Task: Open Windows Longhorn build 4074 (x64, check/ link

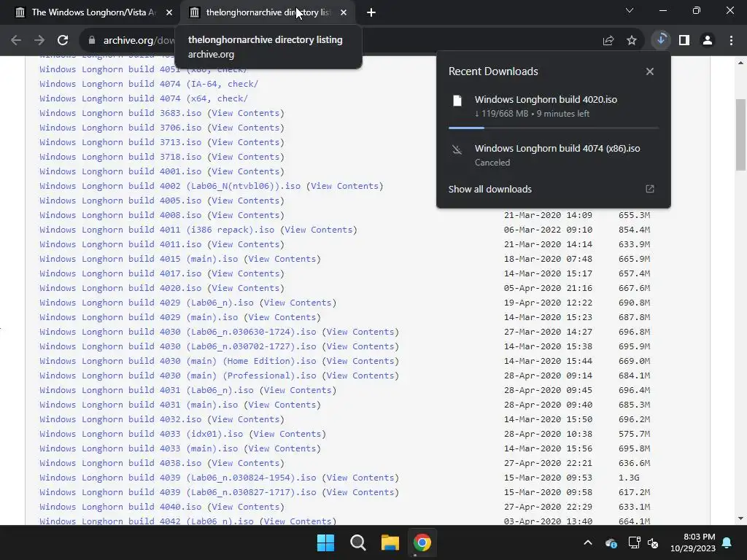Action: 144,98
